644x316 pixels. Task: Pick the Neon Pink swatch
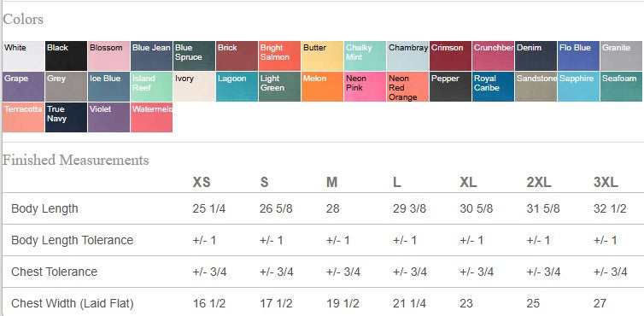click(365, 87)
